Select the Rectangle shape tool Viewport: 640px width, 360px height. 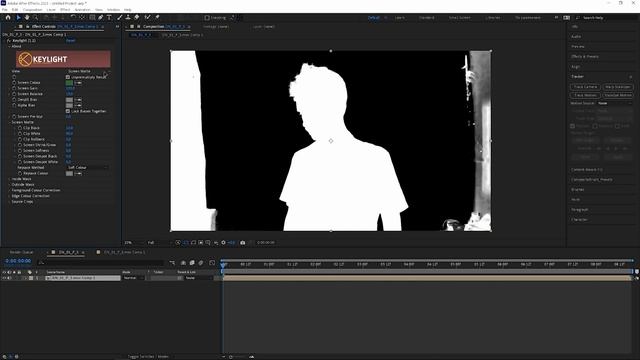(92, 18)
